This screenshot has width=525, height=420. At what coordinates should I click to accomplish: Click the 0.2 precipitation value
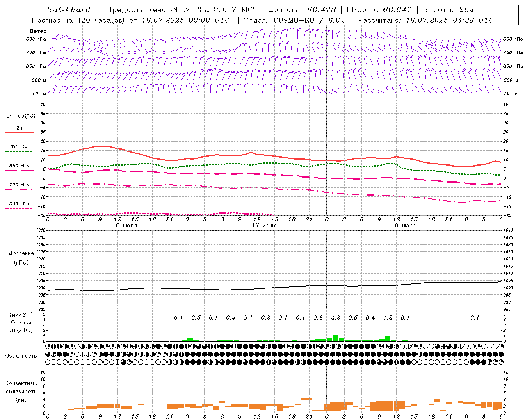pos(266,317)
